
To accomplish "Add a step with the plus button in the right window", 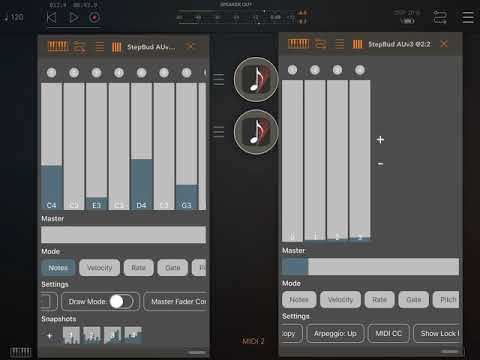I will click(x=380, y=140).
